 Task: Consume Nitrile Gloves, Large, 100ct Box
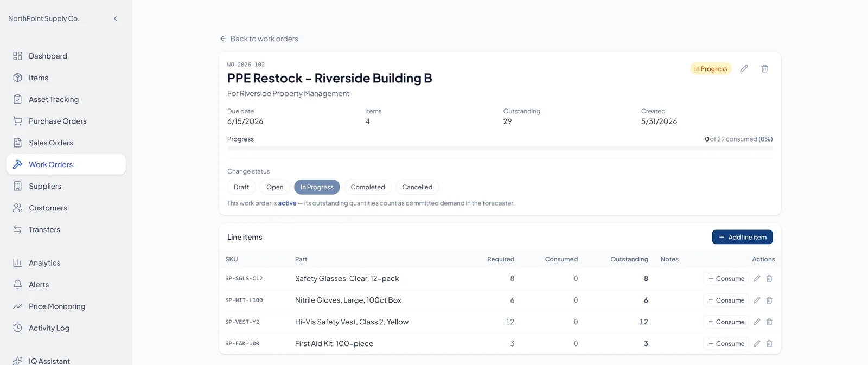pos(726,300)
